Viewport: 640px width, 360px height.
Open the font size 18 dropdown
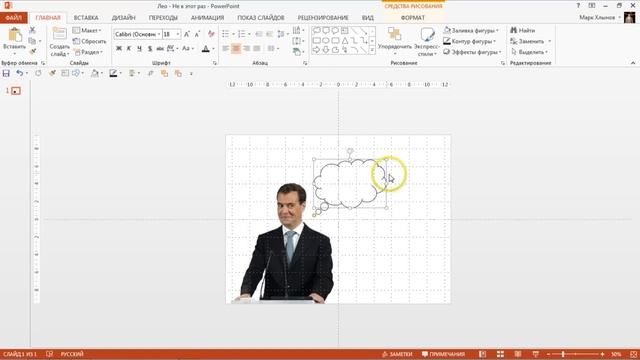[x=178, y=34]
